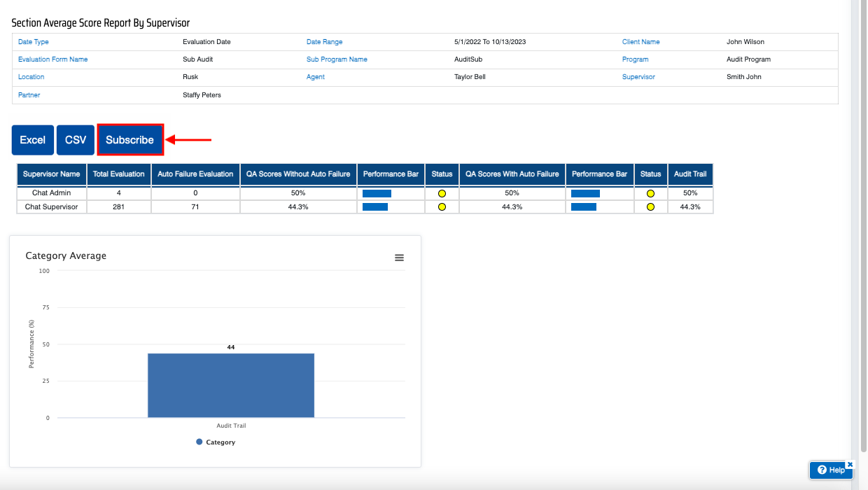Click the yellow status circle for Chat Supervisor

(x=442, y=207)
